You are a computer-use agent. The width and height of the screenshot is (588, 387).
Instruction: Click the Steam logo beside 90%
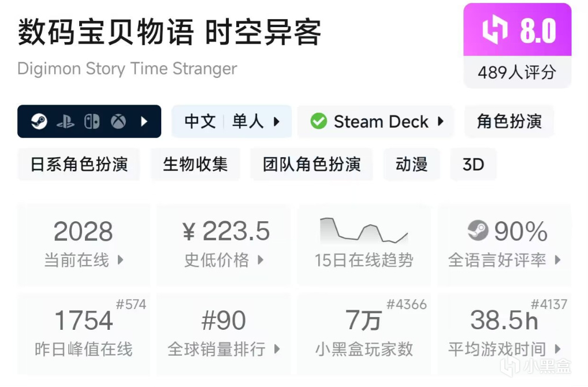click(478, 231)
